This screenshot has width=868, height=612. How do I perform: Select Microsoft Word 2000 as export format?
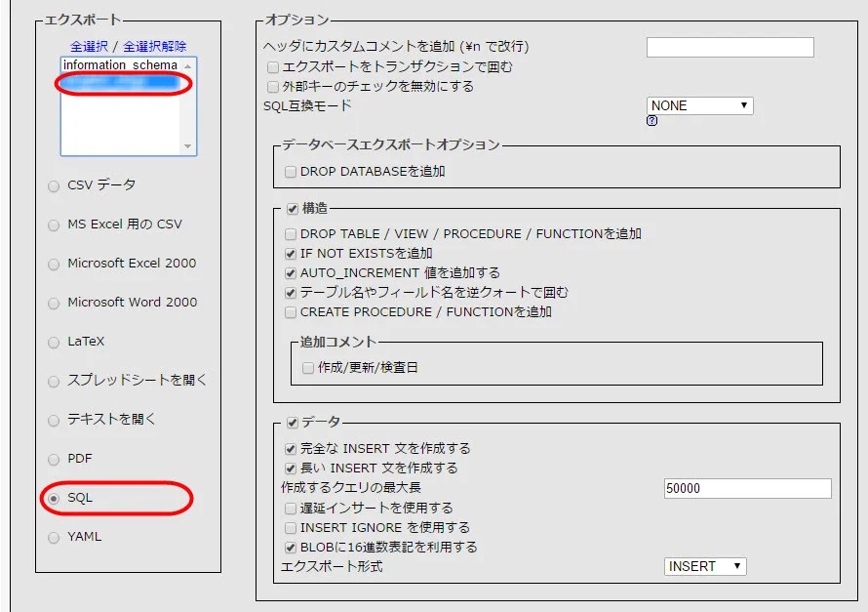53,303
